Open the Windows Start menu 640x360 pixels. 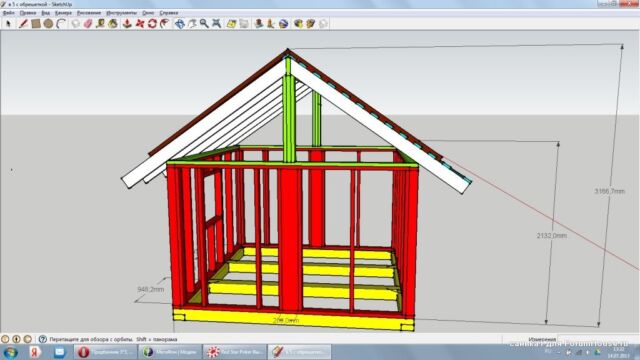click(10, 352)
